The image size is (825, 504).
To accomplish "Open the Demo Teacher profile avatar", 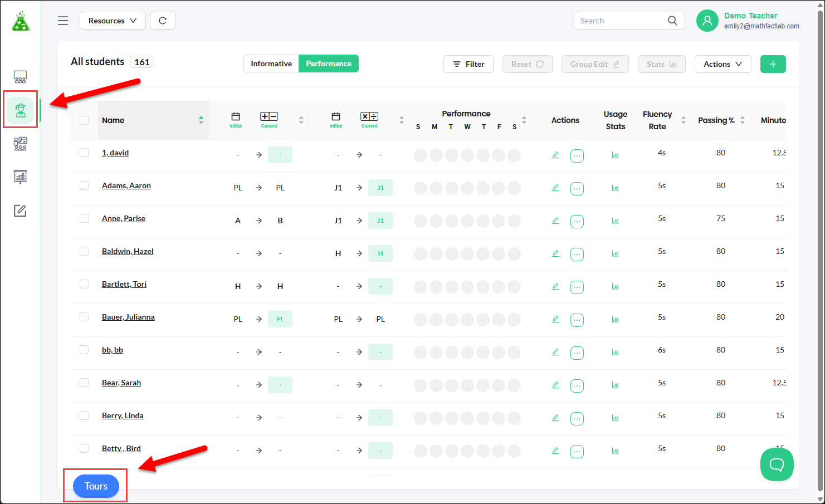I will click(x=707, y=21).
